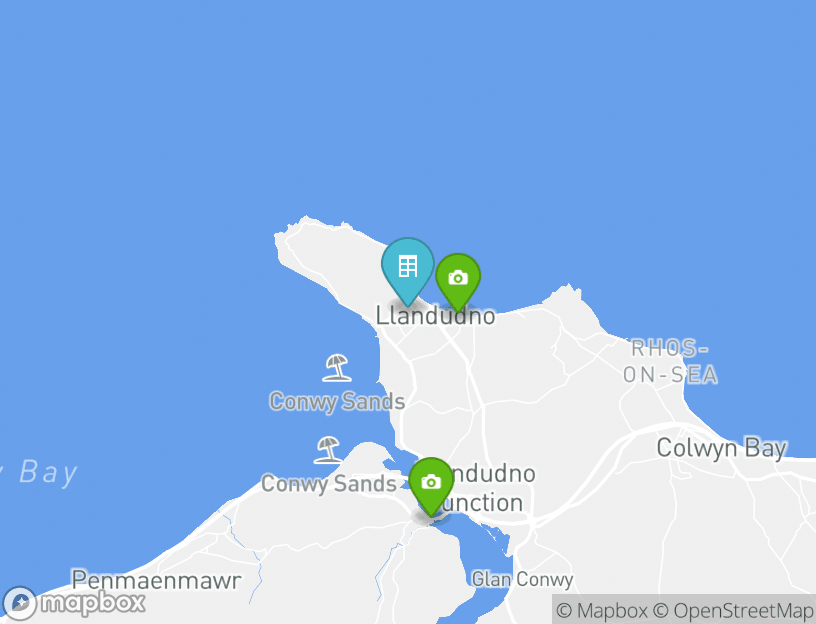Click the Colwyn Bay town label
This screenshot has width=816, height=624.
pos(722,449)
